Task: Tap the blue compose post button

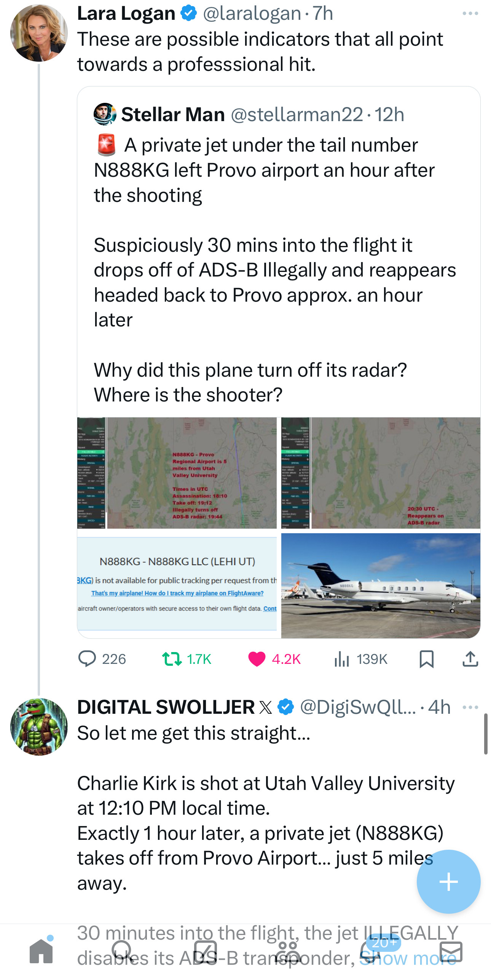Action: click(x=448, y=881)
